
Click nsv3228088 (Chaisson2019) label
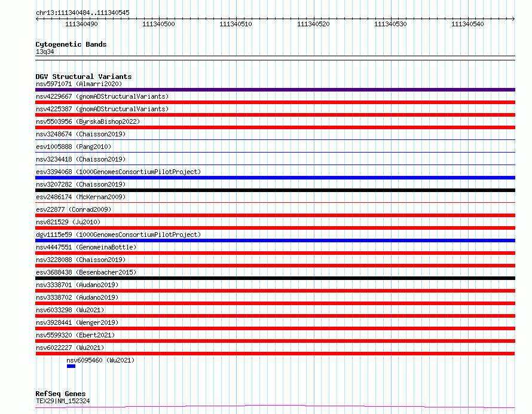(x=81, y=260)
